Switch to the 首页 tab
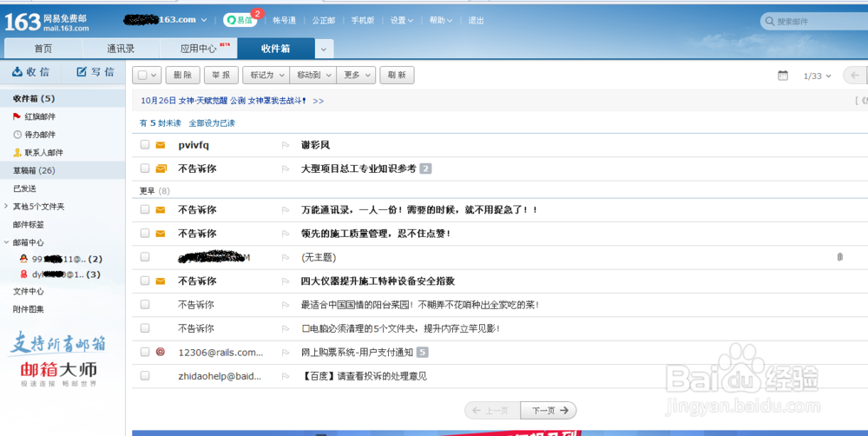868x436 pixels. 43,49
